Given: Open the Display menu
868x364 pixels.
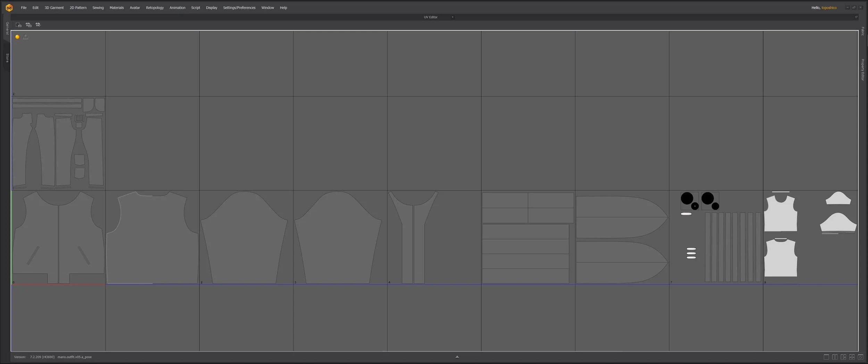Looking at the screenshot, I should point(211,8).
